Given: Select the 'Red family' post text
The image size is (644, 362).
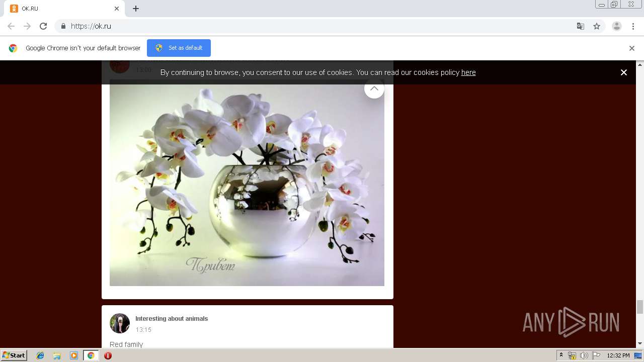Looking at the screenshot, I should click(126, 344).
